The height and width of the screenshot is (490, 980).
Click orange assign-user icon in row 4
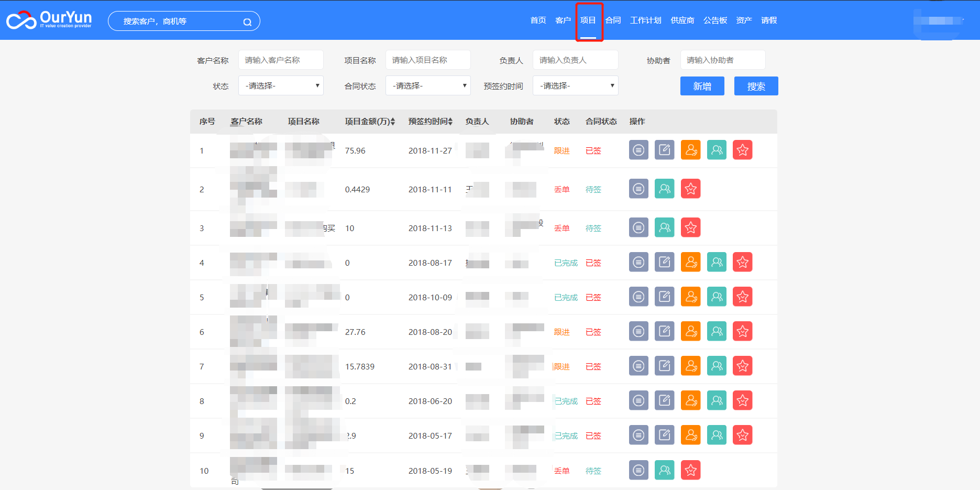(x=691, y=262)
